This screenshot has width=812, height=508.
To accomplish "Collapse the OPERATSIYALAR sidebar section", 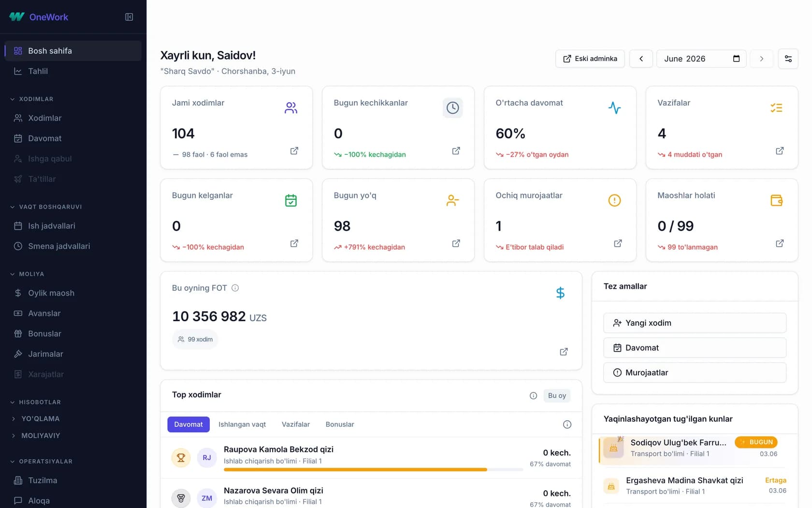I will (x=41, y=462).
